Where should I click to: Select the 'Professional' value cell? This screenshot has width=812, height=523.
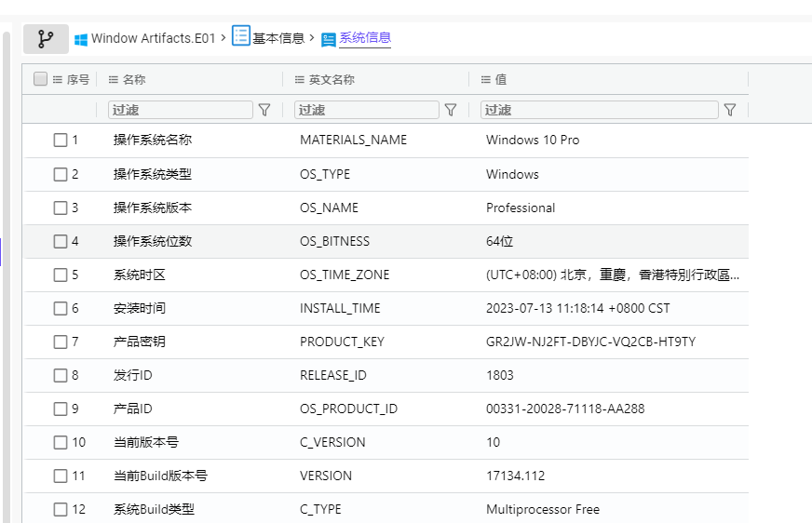(x=521, y=208)
